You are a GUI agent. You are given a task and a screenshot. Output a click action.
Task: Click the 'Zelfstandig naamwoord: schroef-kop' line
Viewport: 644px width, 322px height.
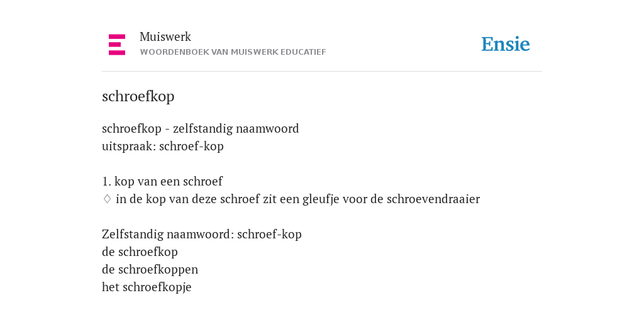(x=202, y=235)
